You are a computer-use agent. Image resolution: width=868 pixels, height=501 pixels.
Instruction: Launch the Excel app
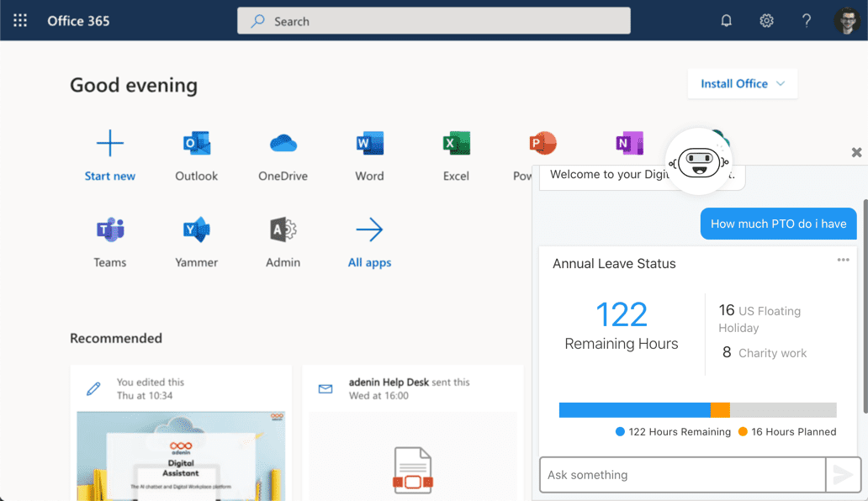pos(456,143)
